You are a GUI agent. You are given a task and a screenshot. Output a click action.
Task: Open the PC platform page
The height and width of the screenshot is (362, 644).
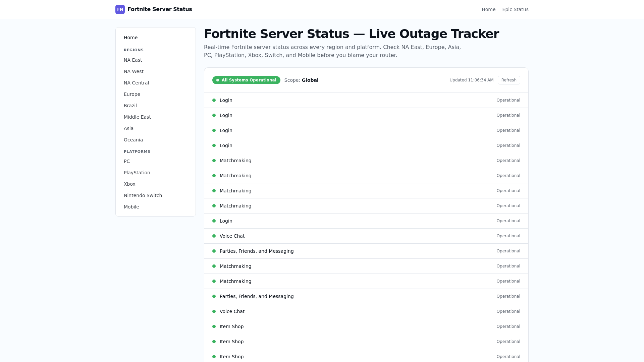point(156,161)
